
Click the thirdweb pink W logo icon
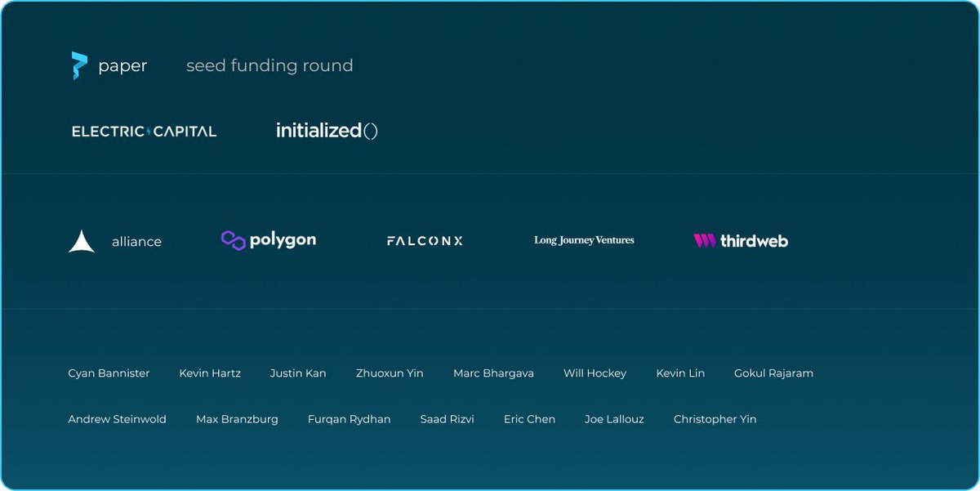tap(705, 241)
